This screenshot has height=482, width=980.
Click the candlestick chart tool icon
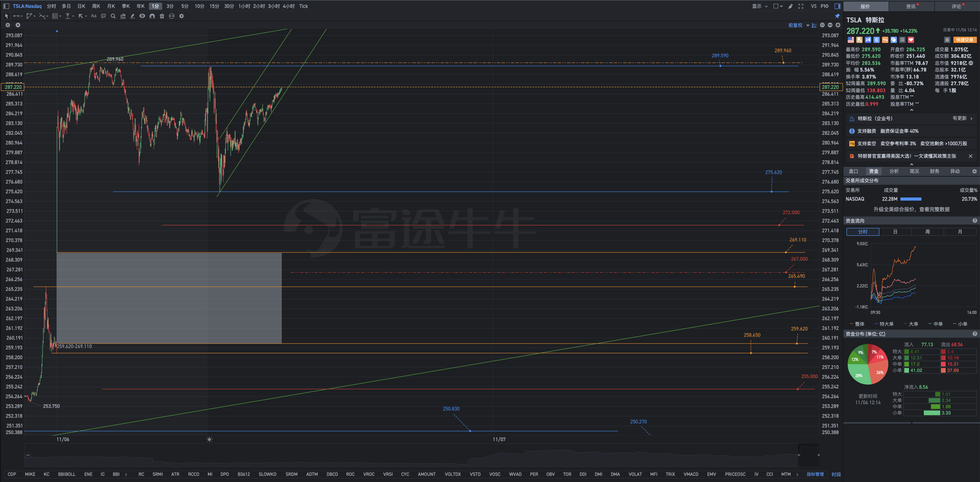click(x=123, y=16)
